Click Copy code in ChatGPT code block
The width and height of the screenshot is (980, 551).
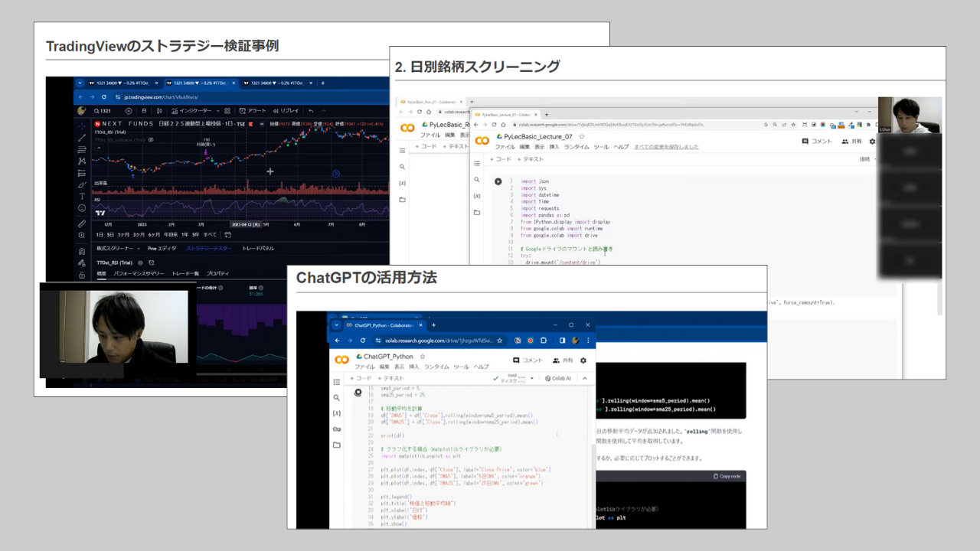(x=727, y=476)
